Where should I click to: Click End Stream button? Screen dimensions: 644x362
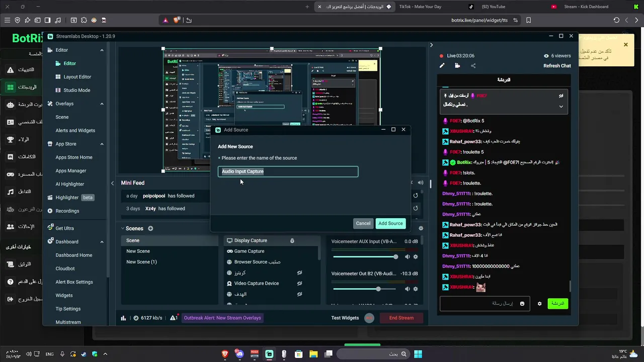click(401, 318)
